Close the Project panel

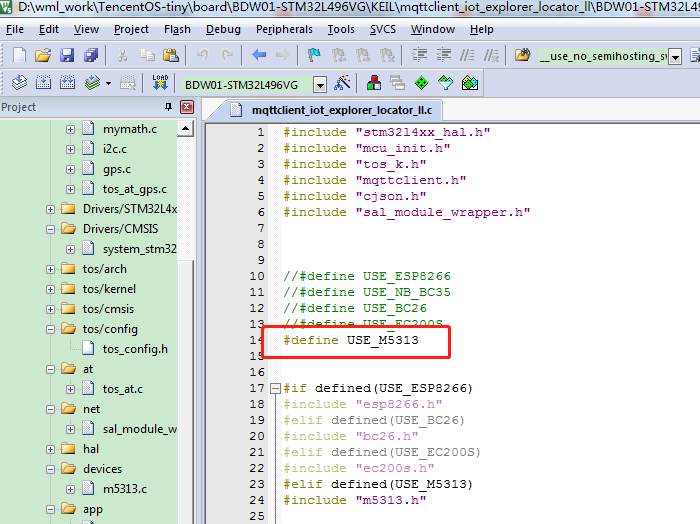point(187,107)
